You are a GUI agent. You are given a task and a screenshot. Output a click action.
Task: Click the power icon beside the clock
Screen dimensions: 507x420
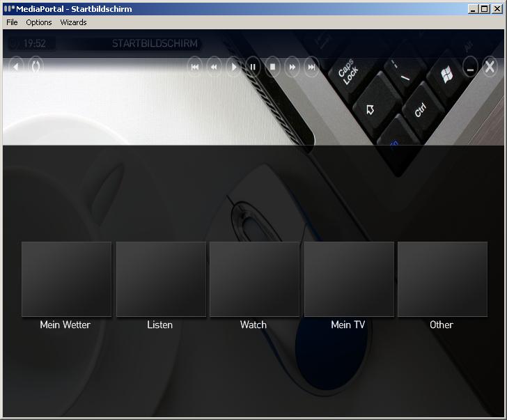pos(14,43)
